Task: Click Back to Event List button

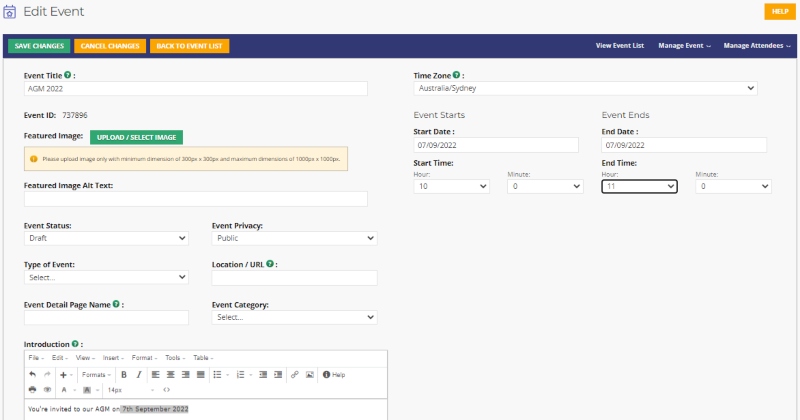Action: 189,46
